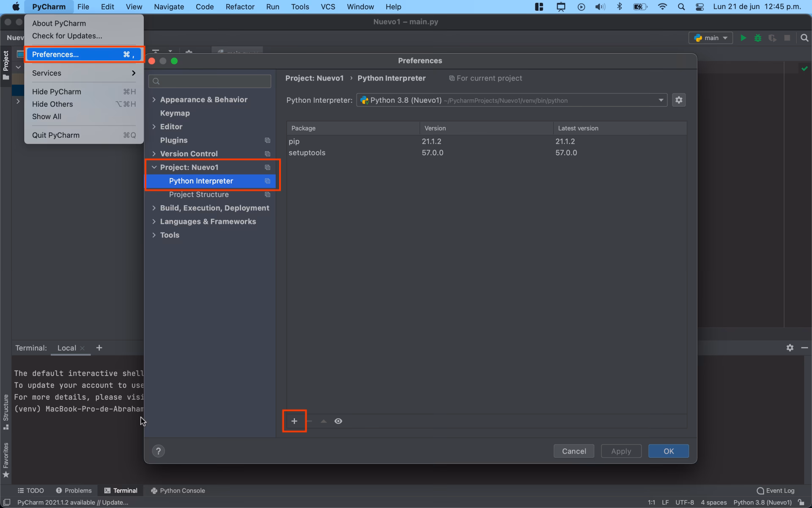
Task: Open Favorites tool window sidebar
Action: point(6,460)
